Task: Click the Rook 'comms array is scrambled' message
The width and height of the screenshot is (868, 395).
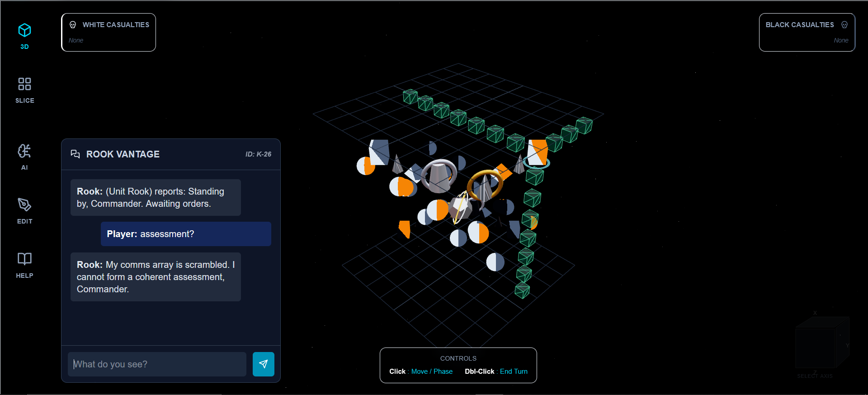Action: tap(156, 277)
